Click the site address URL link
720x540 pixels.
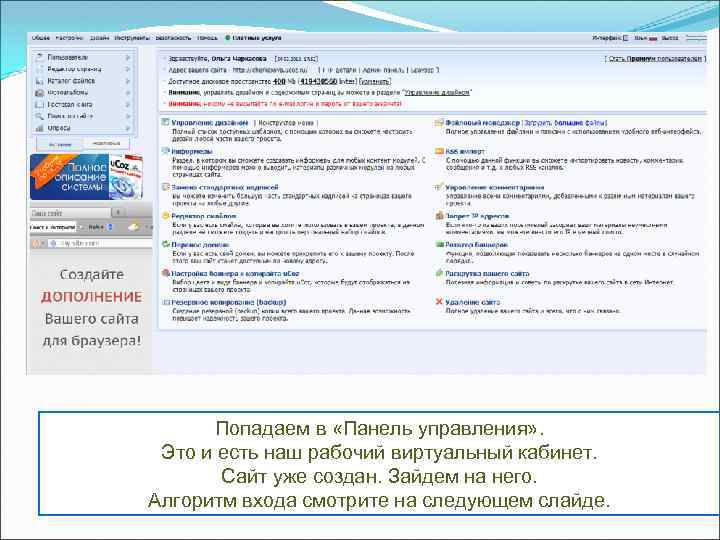(x=270, y=70)
